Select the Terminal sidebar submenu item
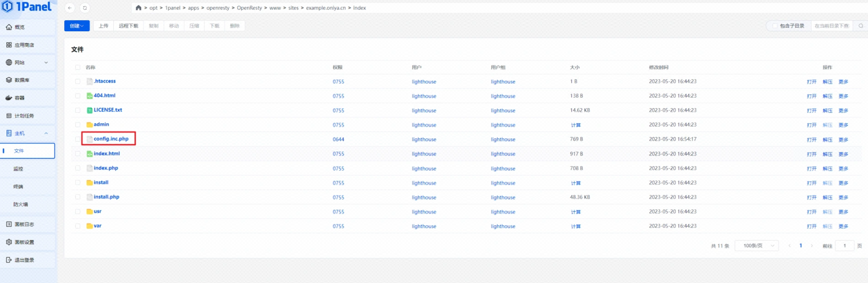Viewport: 868px width, 283px height. tap(18, 187)
